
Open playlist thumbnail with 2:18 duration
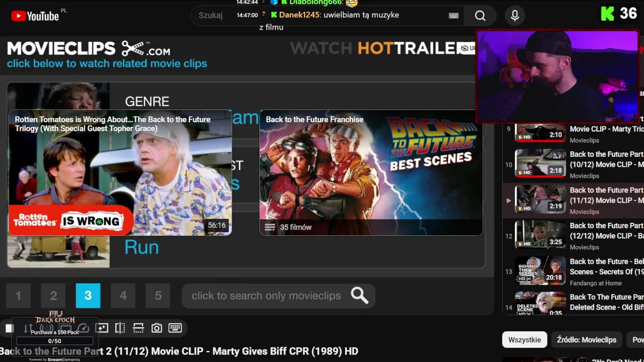coord(540,163)
